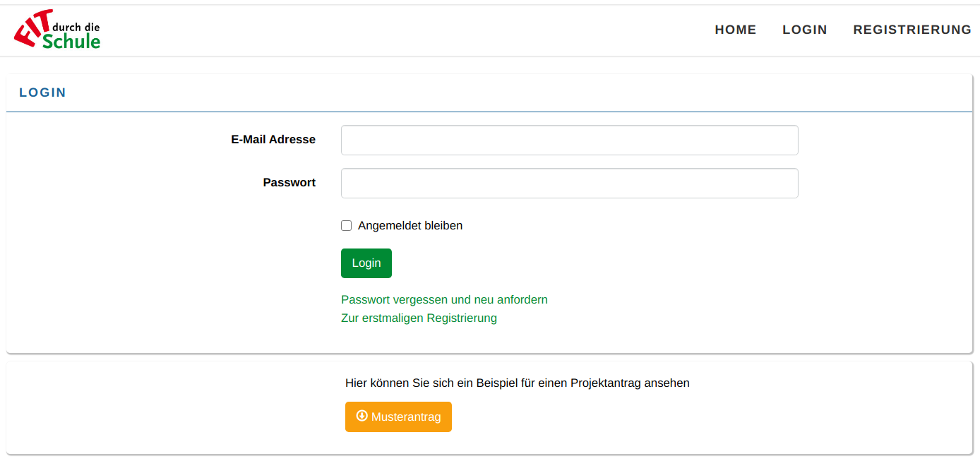The height and width of the screenshot is (461, 980).
Task: Focus the Passwort input field
Action: 569,183
